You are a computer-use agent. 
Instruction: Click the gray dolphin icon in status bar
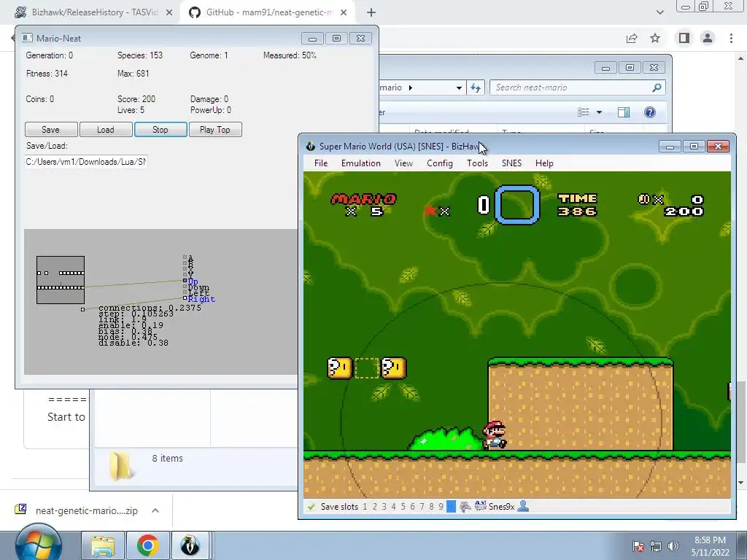click(465, 507)
